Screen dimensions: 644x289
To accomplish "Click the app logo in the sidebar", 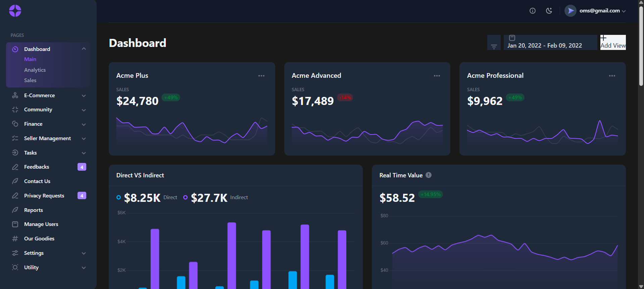I will click(x=15, y=11).
